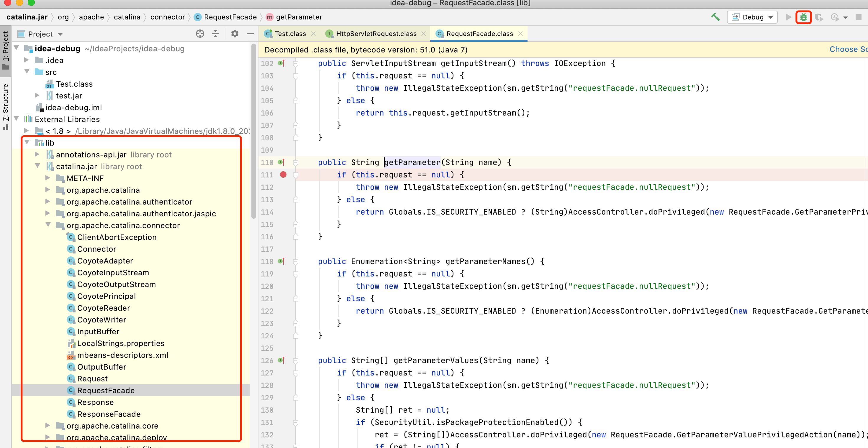Screen dimensions: 868x448
Task: Click the Run with Coverage icon
Action: [819, 17]
